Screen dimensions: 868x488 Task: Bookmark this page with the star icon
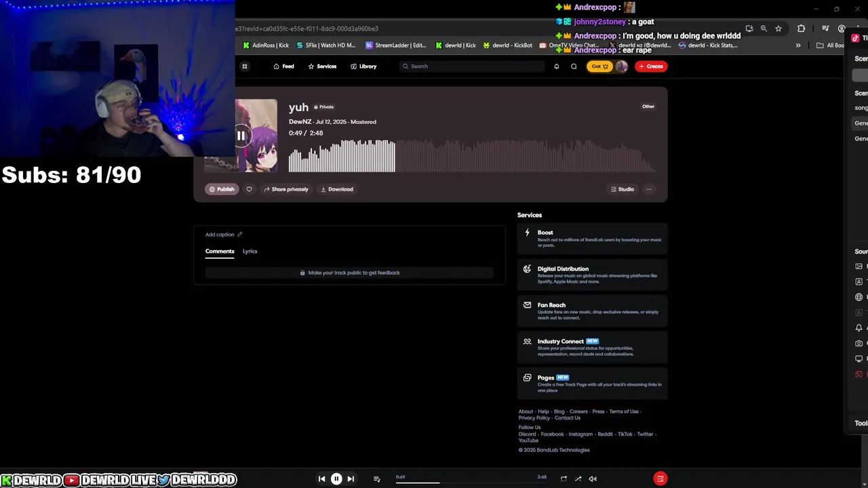tap(778, 28)
